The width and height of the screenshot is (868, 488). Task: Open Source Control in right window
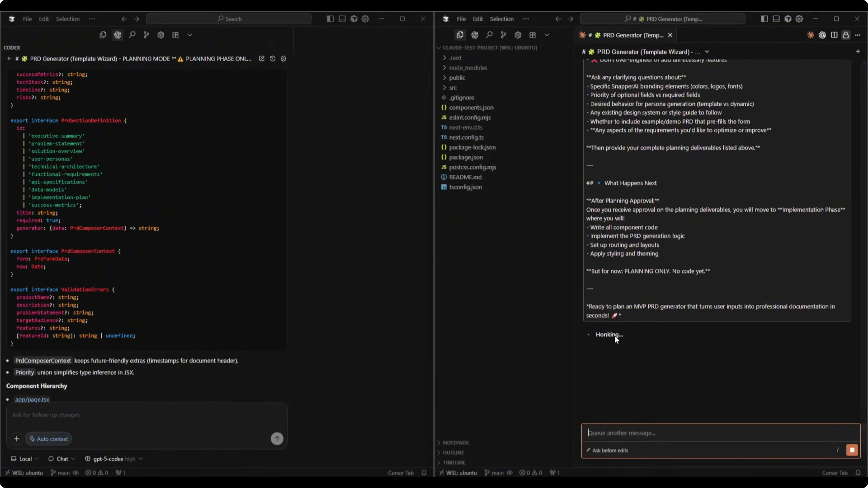tap(503, 35)
